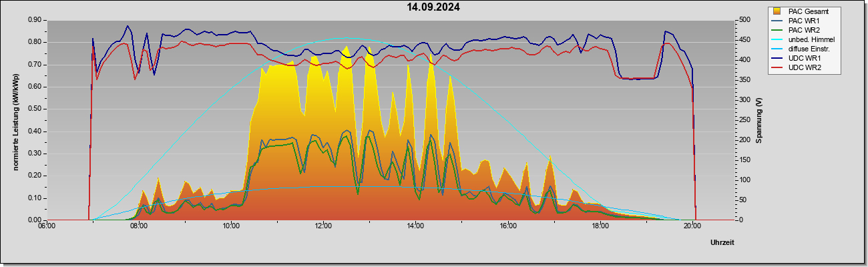Viewport: 868px width, 267px height.
Task: Select UDC WR1 legend entry
Action: click(x=804, y=58)
